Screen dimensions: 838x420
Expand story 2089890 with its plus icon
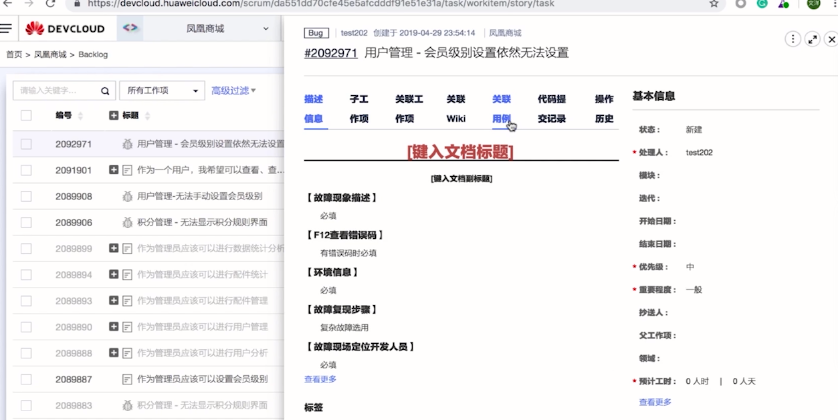113,326
